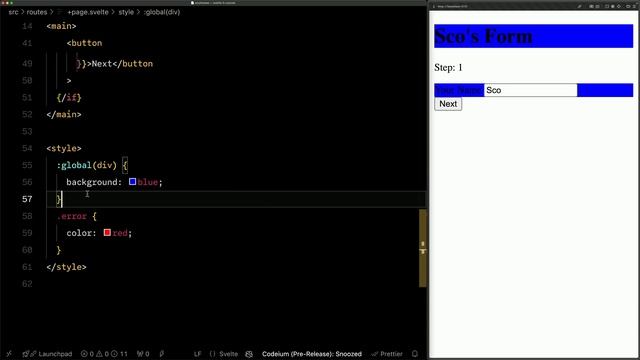Click the {/if} block on line 51
Screen dimensions: 640x360
[x=69, y=98]
